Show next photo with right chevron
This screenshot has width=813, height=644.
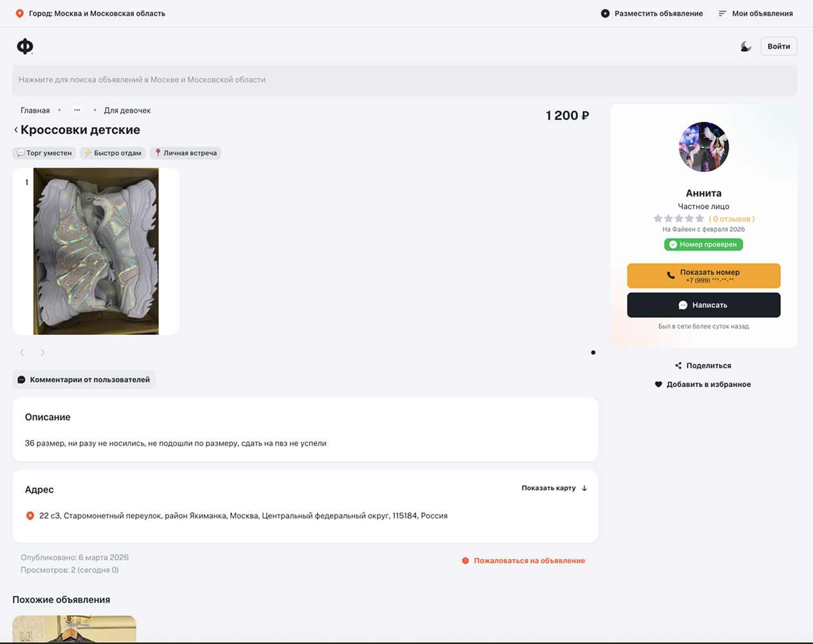click(x=43, y=353)
